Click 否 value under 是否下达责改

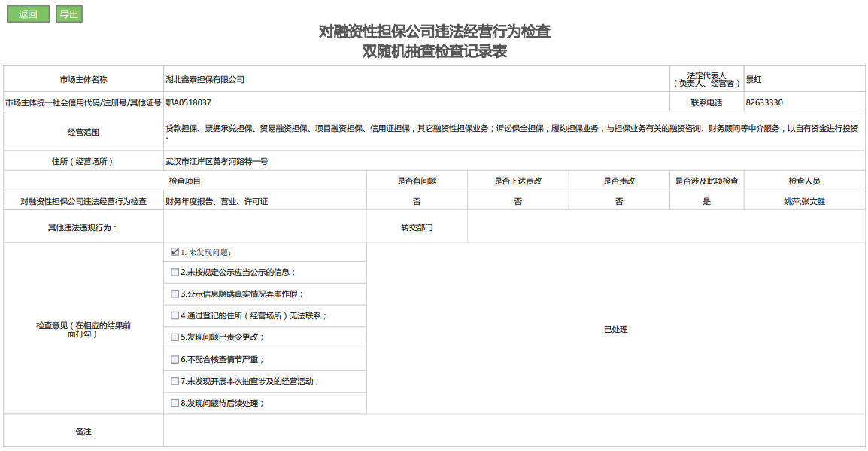517,201
